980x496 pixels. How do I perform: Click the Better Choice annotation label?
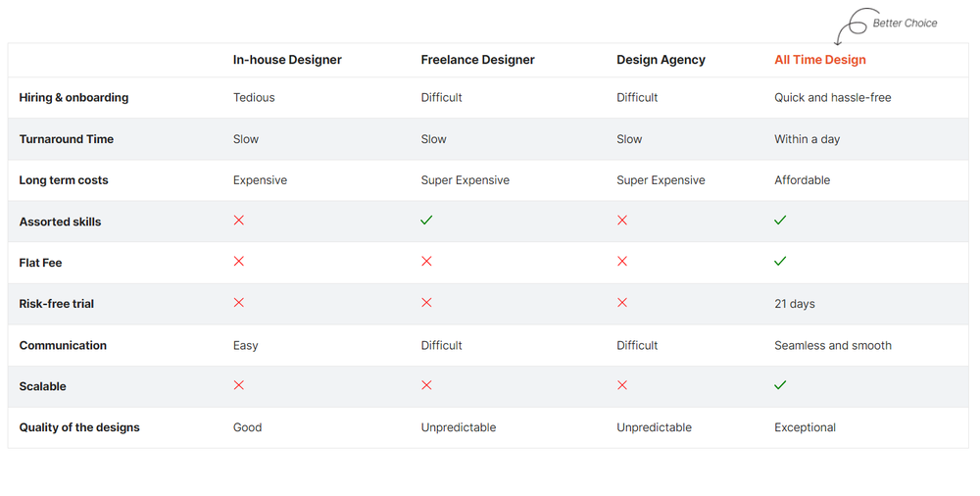[905, 23]
